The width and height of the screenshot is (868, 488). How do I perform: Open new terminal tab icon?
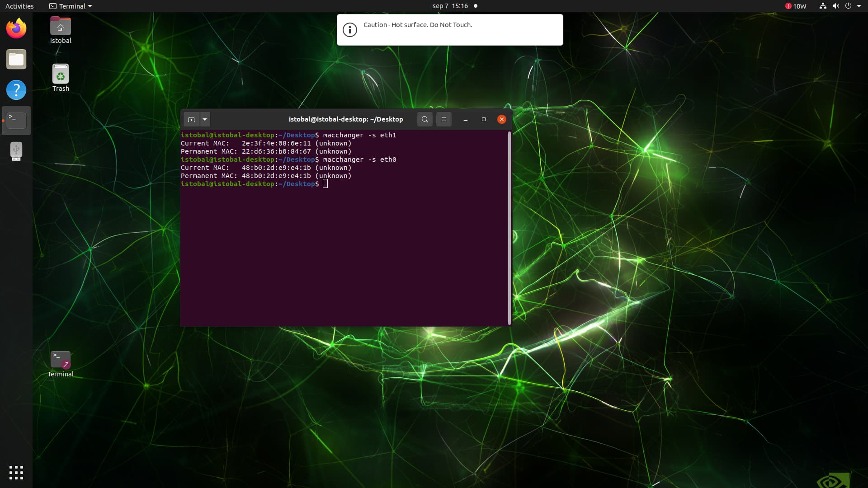pos(191,119)
